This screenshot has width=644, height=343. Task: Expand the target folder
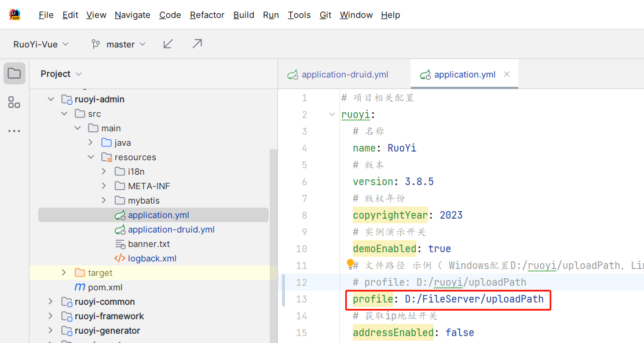[64, 273]
